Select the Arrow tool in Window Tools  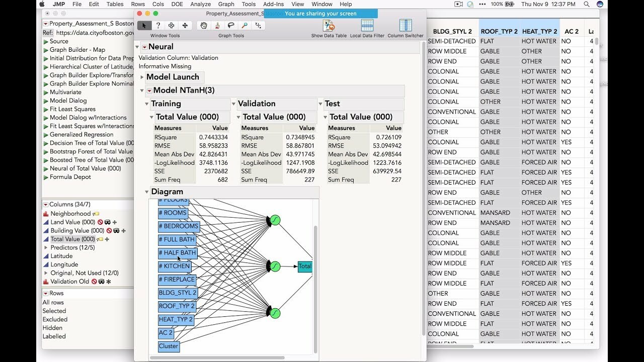coord(144,25)
